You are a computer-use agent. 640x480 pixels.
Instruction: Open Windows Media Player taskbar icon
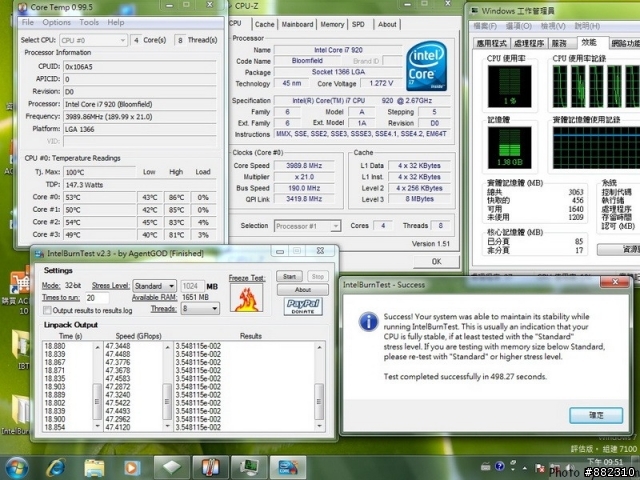click(x=131, y=468)
